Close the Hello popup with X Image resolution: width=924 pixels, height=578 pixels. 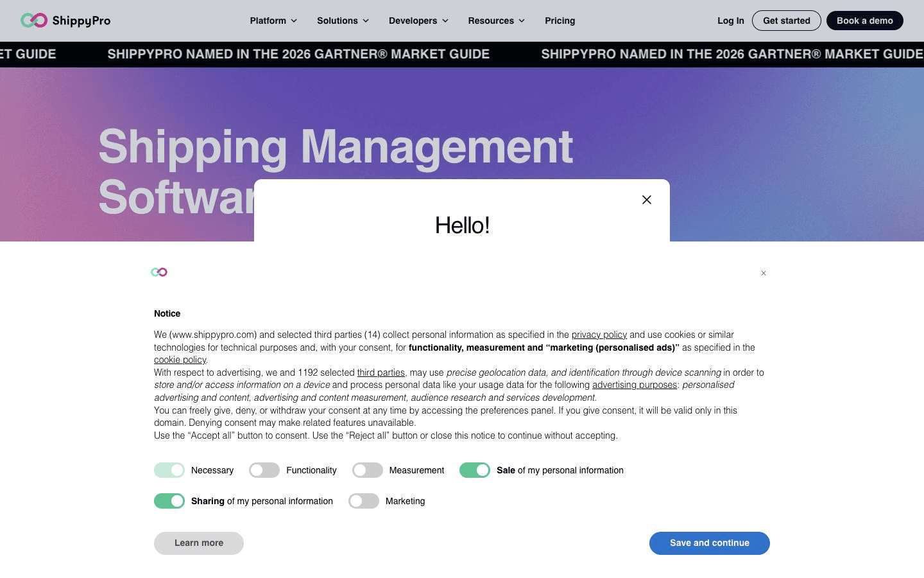pos(647,200)
